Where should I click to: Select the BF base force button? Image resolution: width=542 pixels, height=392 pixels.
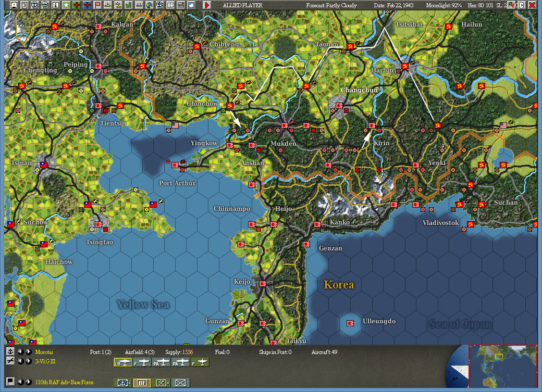(x=142, y=383)
